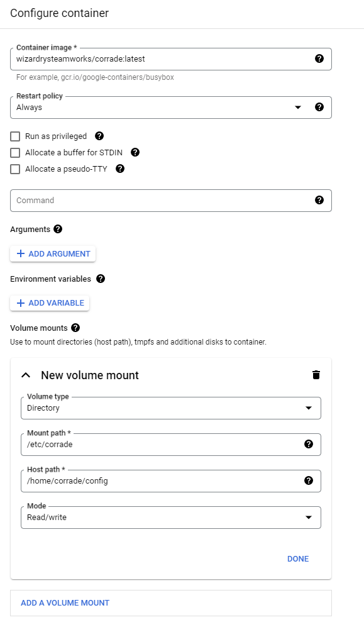Screen dimensions: 364x632
Task: Open the Volume type dropdown
Action: click(x=309, y=407)
